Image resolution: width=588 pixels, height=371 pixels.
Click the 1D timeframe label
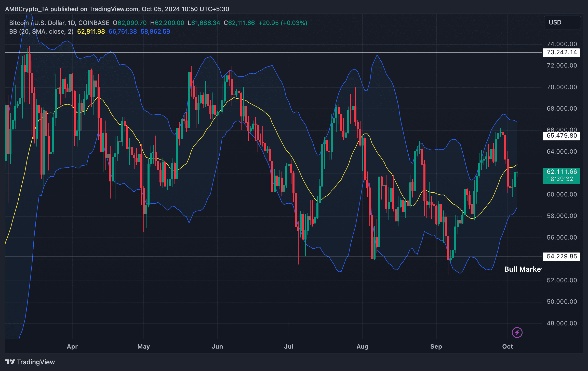point(72,23)
